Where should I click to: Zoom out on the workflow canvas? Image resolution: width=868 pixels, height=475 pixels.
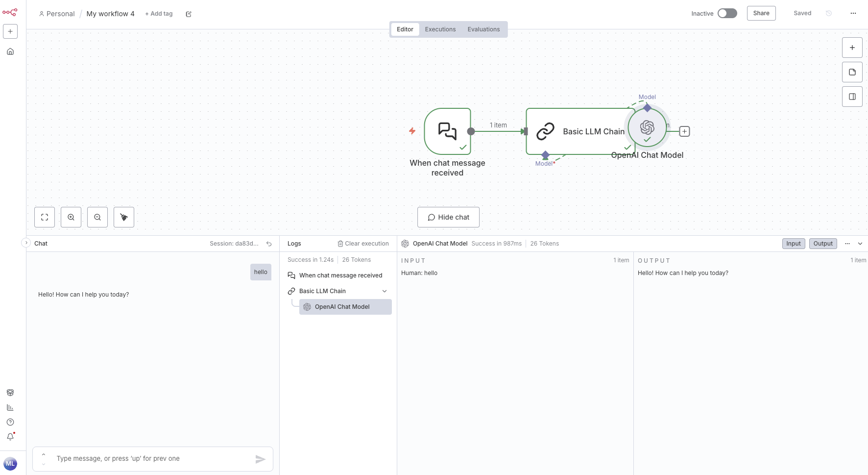coord(97,217)
